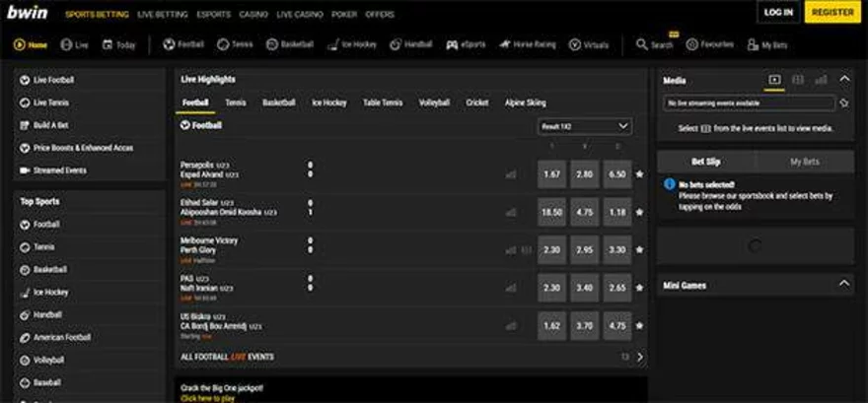Favourite the Melbourne Victory vs Perth Glory match

(639, 250)
